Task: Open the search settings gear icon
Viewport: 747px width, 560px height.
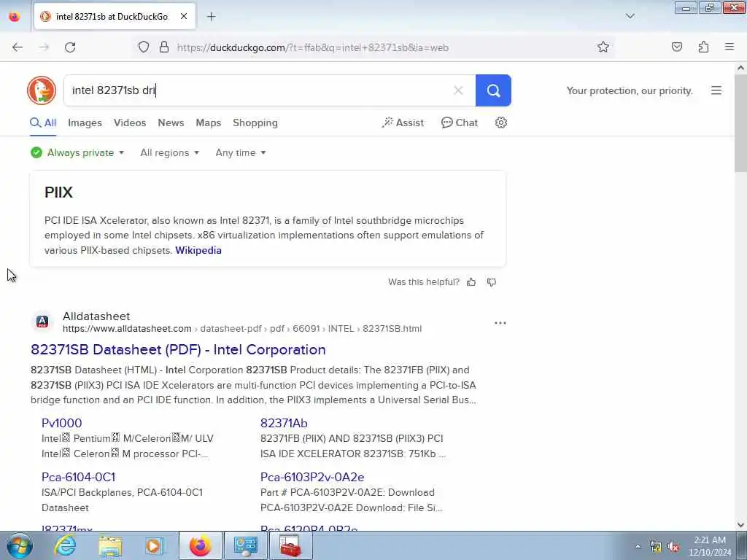Action: pos(500,122)
